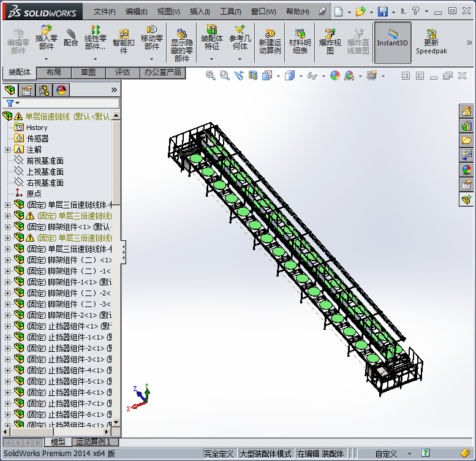This screenshot has height=461, width=476.
Task: Expand (固定) 脚架组件<1> tree node
Action: click(7, 227)
